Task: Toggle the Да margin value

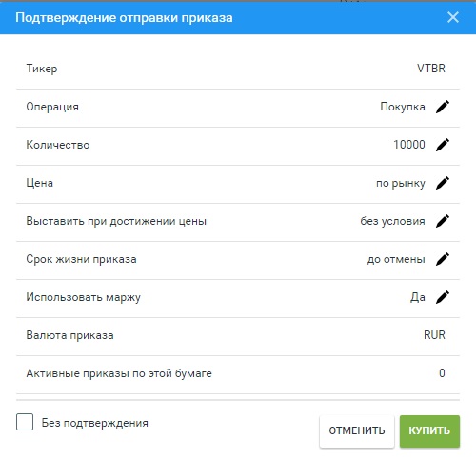Action: (418, 297)
